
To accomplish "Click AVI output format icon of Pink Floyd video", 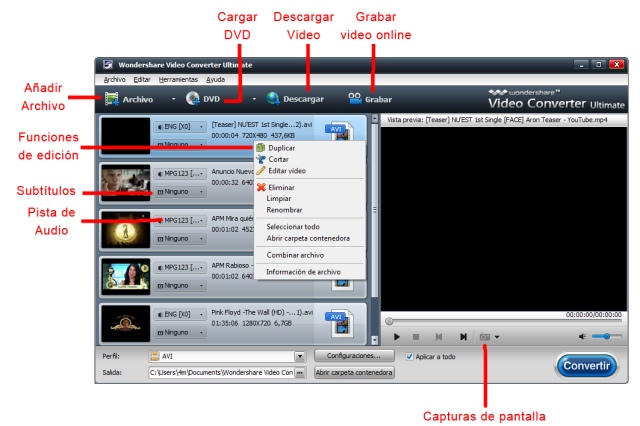I will 340,324.
